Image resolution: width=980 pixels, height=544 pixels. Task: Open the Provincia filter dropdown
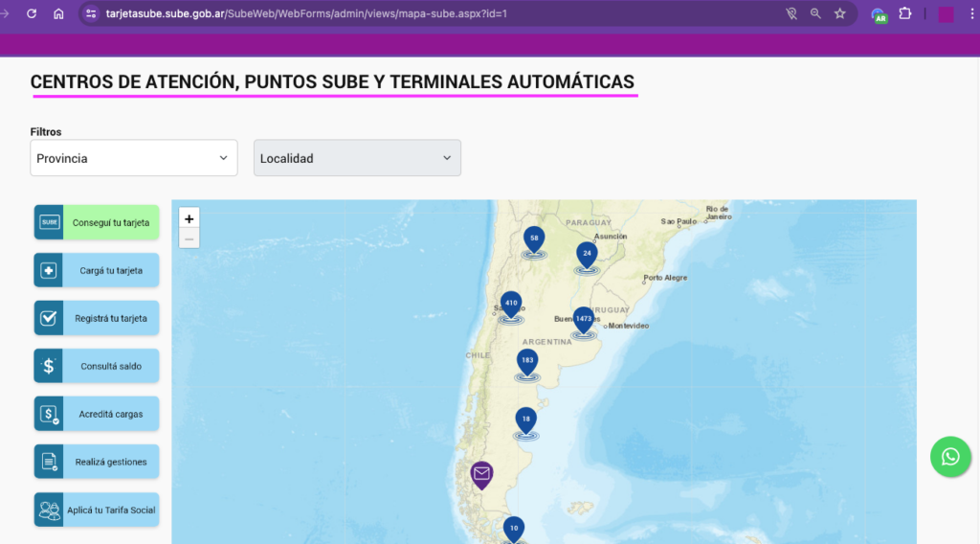[134, 158]
